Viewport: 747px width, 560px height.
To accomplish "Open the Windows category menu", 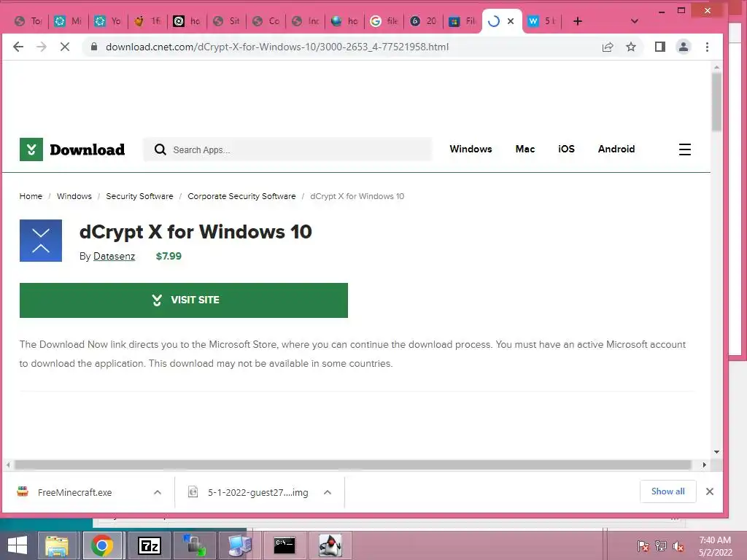I will [471, 149].
